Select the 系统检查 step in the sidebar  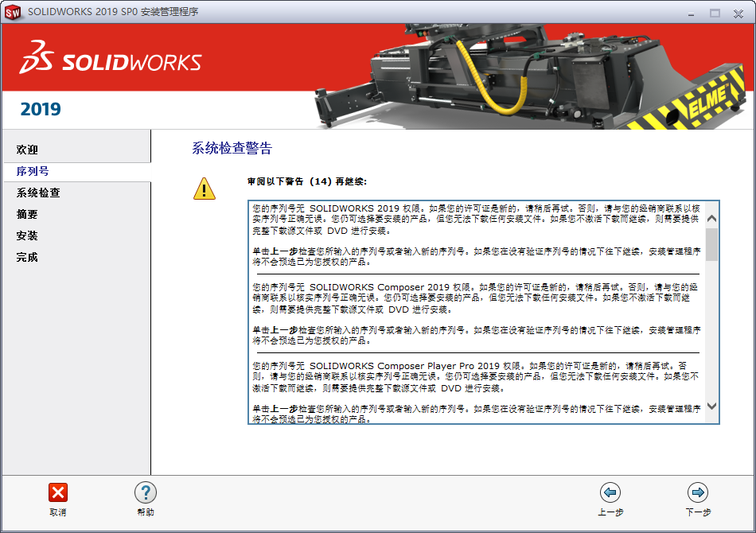click(38, 193)
